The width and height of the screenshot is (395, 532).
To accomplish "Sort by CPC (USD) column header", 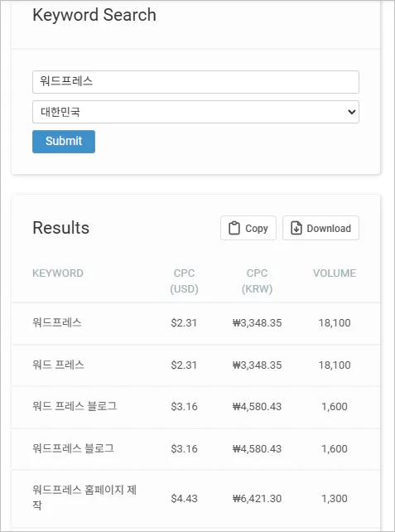I will point(184,281).
